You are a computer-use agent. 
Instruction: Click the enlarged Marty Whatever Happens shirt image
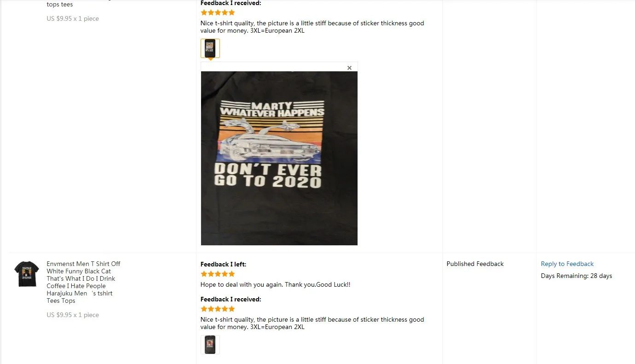pos(279,158)
